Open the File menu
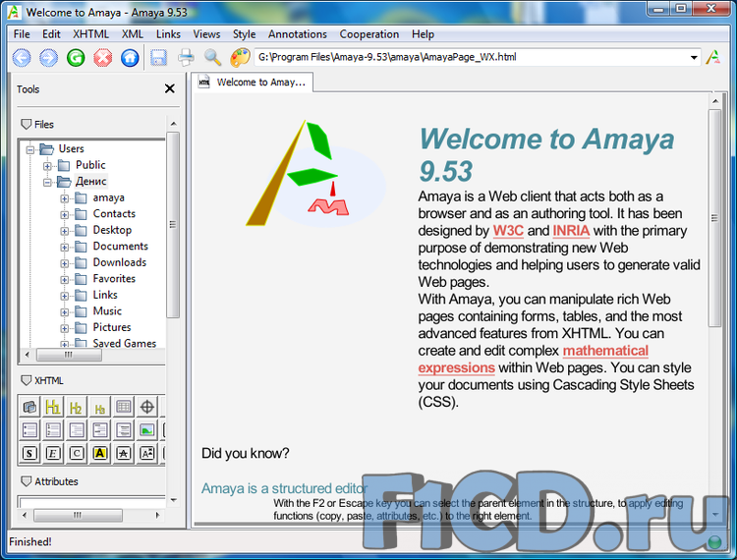 click(x=22, y=34)
